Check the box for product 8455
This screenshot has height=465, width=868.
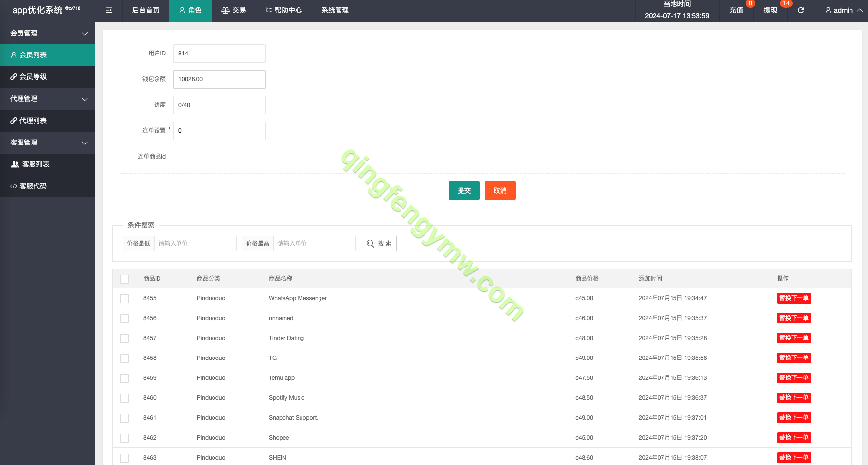click(x=124, y=299)
